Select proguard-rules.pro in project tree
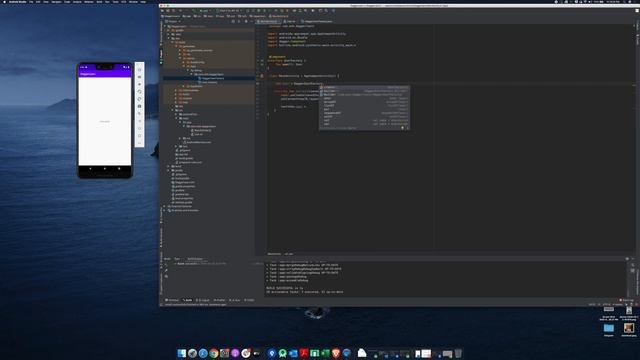Screen dimensions: 640x360 click(x=189, y=162)
